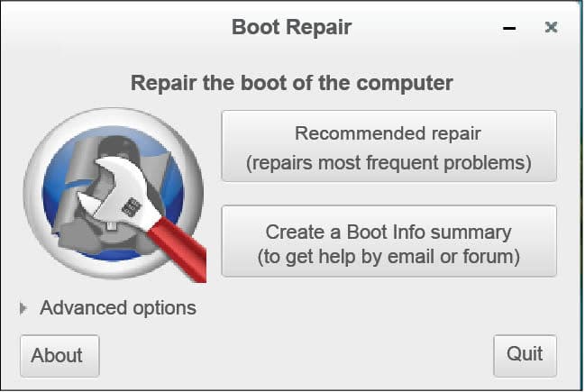This screenshot has width=585, height=392.
Task: Click the Advanced options label
Action: coord(118,308)
